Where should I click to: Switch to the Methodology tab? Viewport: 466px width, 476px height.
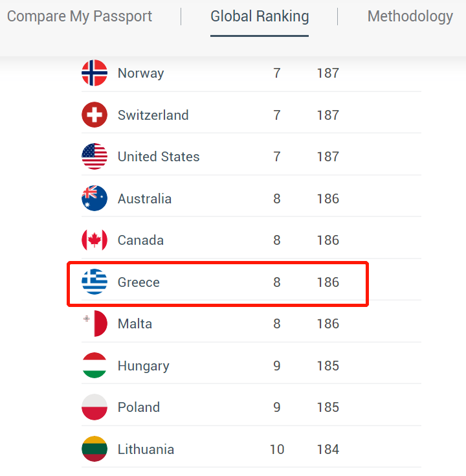point(410,16)
